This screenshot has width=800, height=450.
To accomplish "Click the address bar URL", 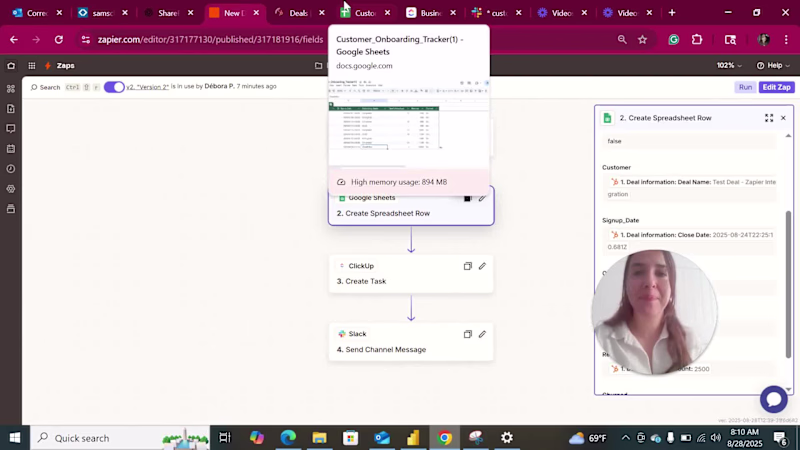I will click(x=210, y=39).
